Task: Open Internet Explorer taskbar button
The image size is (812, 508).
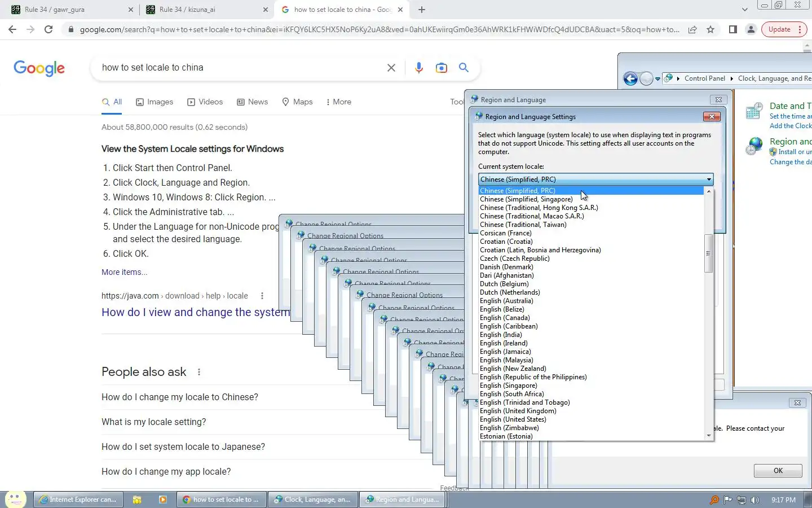Action: pos(78,500)
